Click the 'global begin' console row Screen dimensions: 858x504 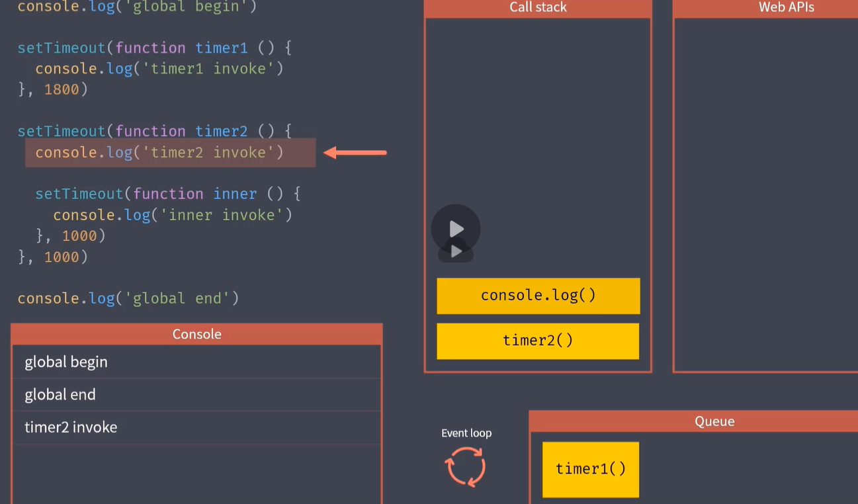point(196,362)
